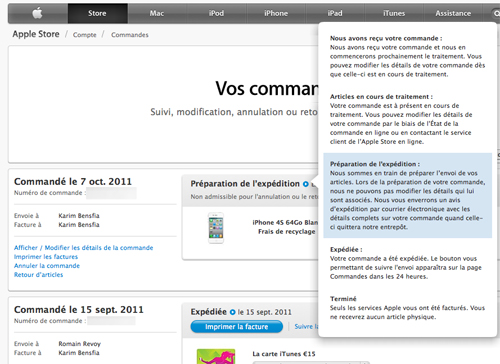Click info circle next to Expédiée status

point(232,312)
